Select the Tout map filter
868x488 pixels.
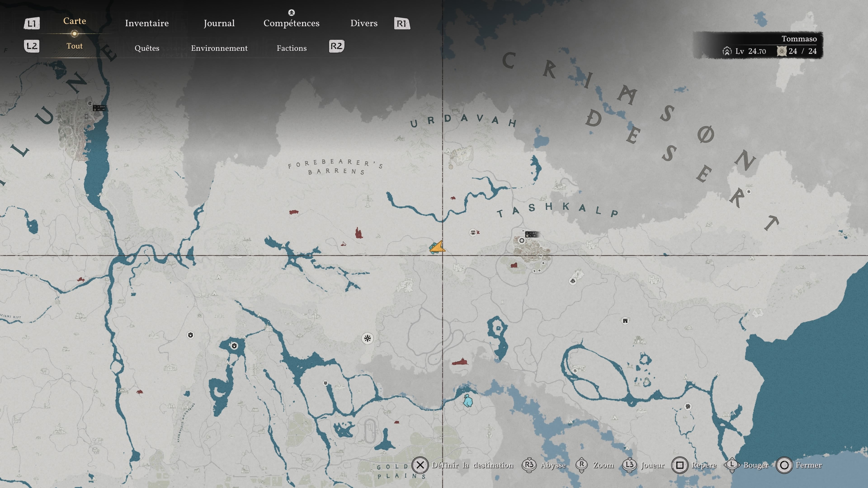(x=74, y=46)
